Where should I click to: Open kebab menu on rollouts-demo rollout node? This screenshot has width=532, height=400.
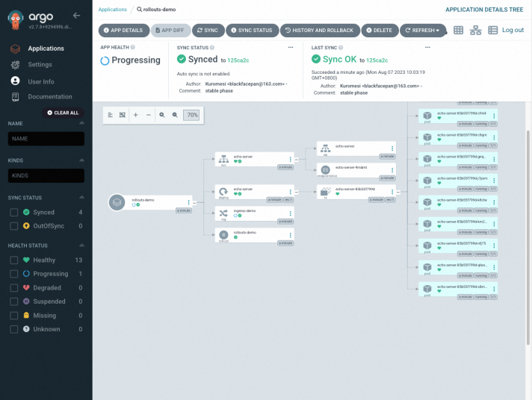(x=291, y=235)
